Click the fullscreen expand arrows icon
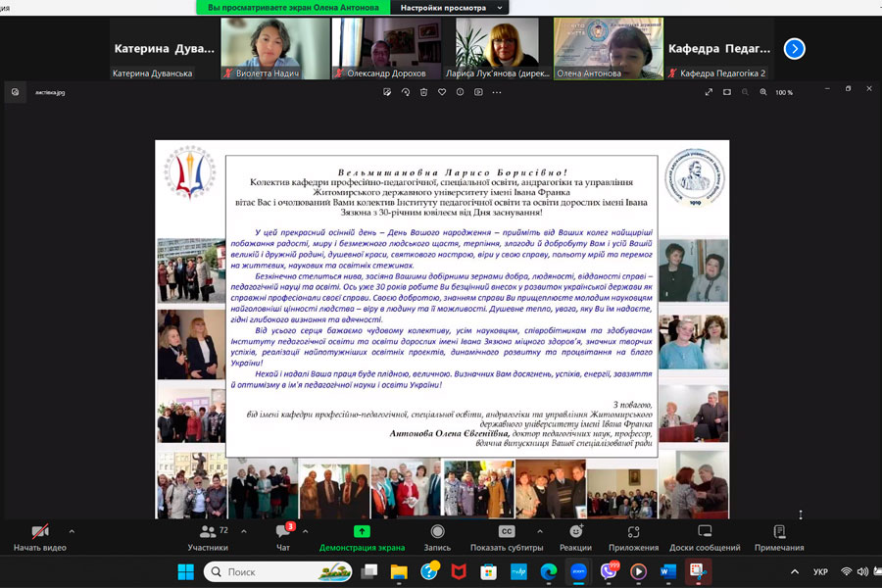This screenshot has height=588, width=882. pos(709,92)
